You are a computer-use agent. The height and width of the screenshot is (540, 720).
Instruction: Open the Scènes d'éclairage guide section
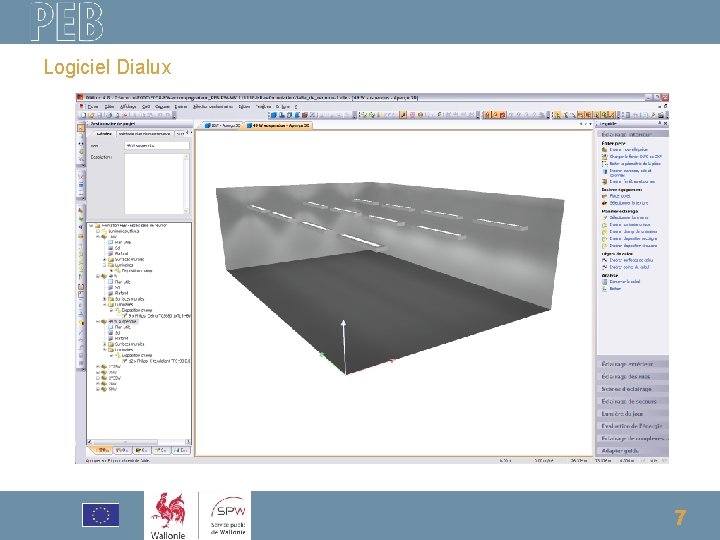tap(632, 389)
